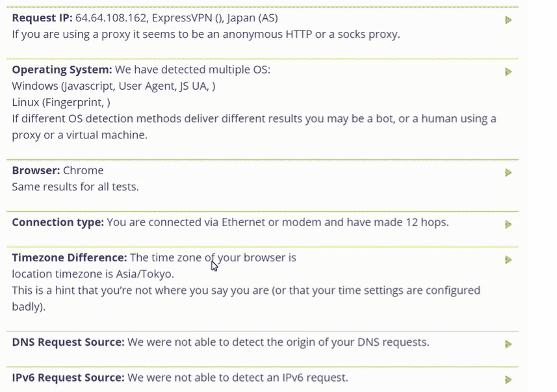Image resolution: width=557 pixels, height=392 pixels.
Task: Click the bold Request IP heading
Action: 42,18
